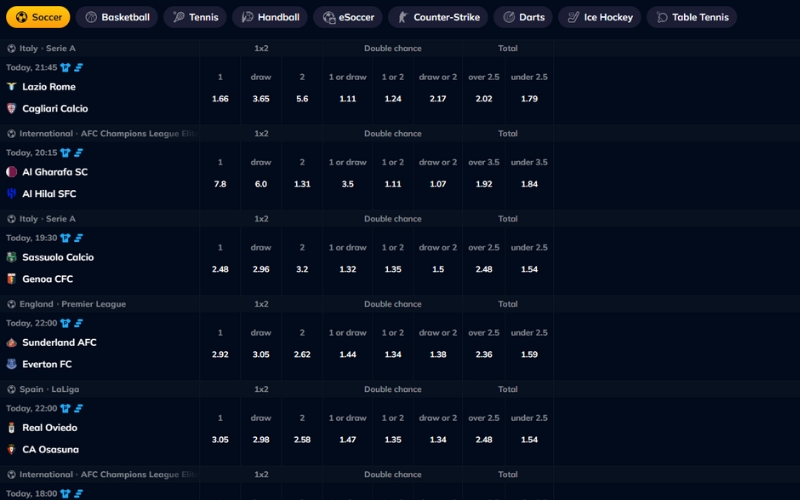
Task: Bet on Al Gharafa win at 7.8
Action: (220, 184)
